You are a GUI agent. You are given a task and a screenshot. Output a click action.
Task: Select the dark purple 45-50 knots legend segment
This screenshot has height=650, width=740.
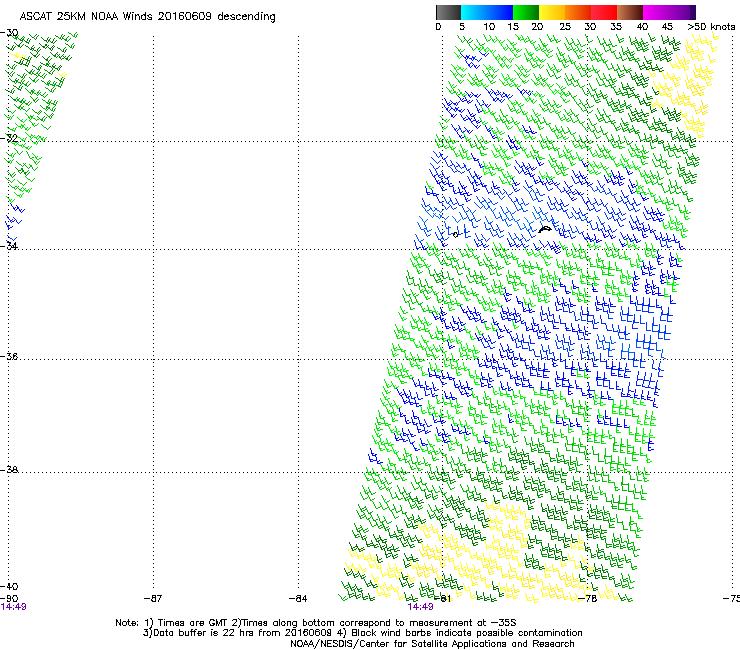(x=682, y=12)
